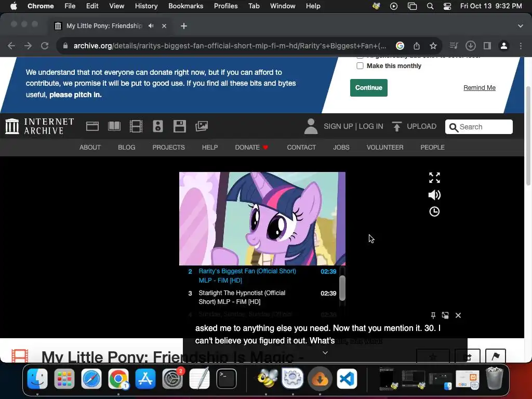Open Chrome three-dot menu
532x399 pixels.
coord(521,46)
